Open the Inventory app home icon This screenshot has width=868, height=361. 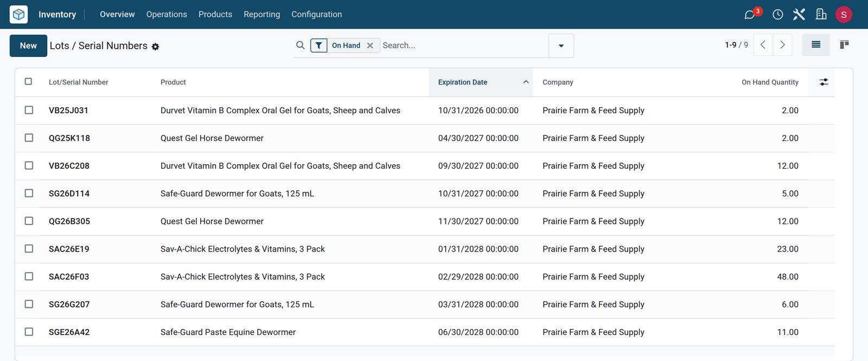coord(18,14)
